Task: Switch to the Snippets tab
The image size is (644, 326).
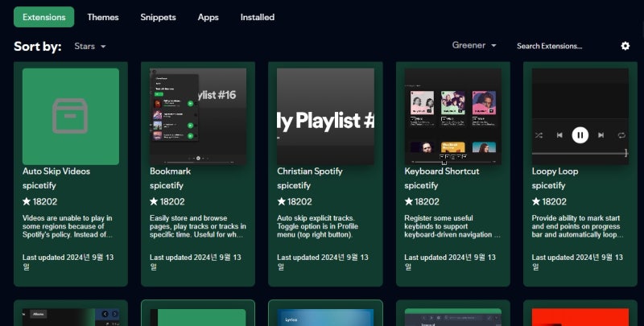Action: point(158,17)
